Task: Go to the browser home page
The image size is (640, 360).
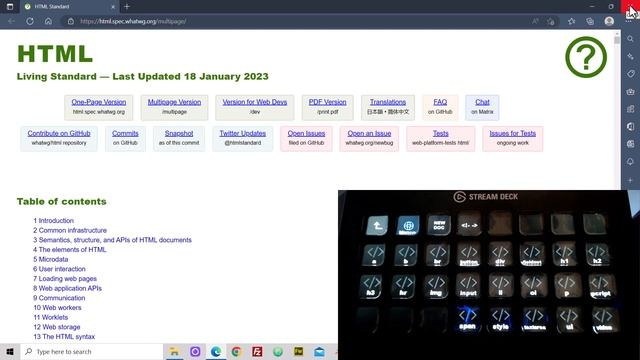Action: [48, 21]
